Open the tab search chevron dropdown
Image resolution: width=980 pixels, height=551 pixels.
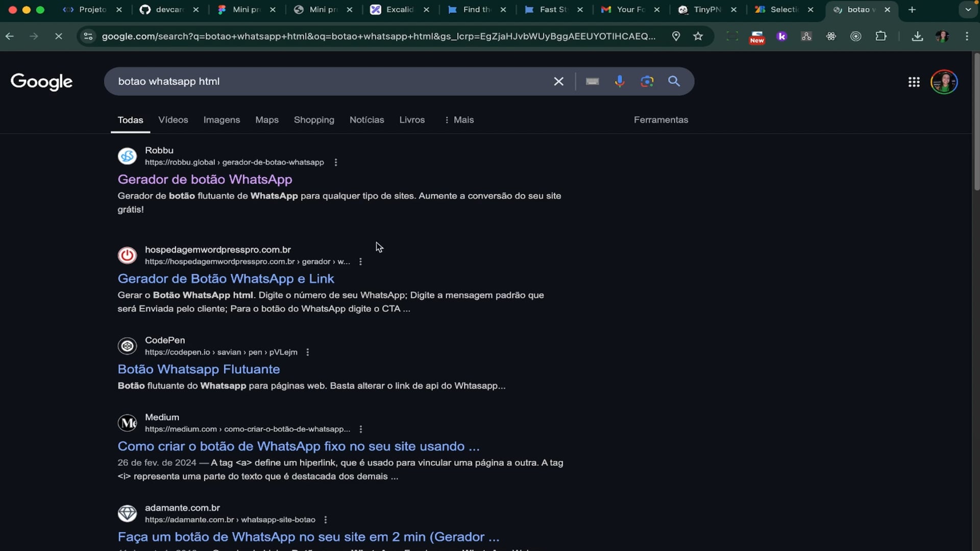coord(968,10)
